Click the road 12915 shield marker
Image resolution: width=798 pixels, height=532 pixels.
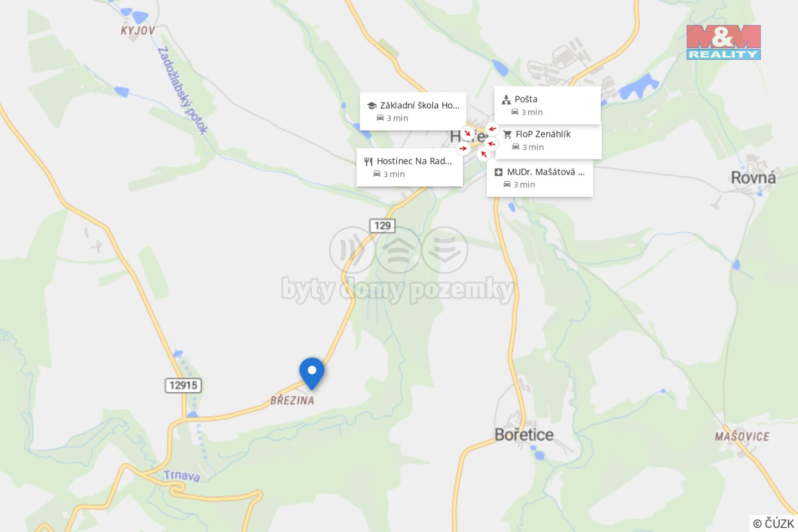coord(183,385)
